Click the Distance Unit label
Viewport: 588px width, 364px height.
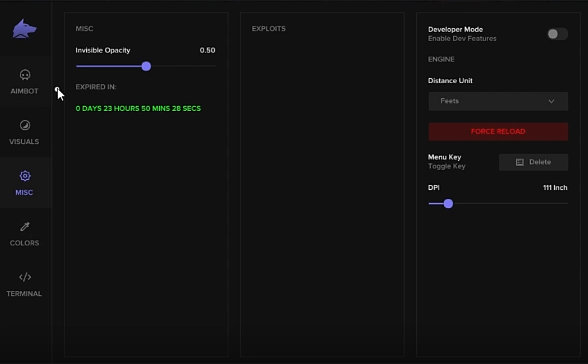(x=450, y=81)
